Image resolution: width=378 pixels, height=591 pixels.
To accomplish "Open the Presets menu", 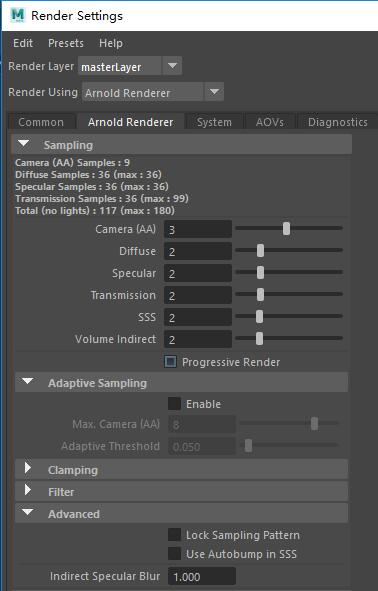I will coord(66,43).
